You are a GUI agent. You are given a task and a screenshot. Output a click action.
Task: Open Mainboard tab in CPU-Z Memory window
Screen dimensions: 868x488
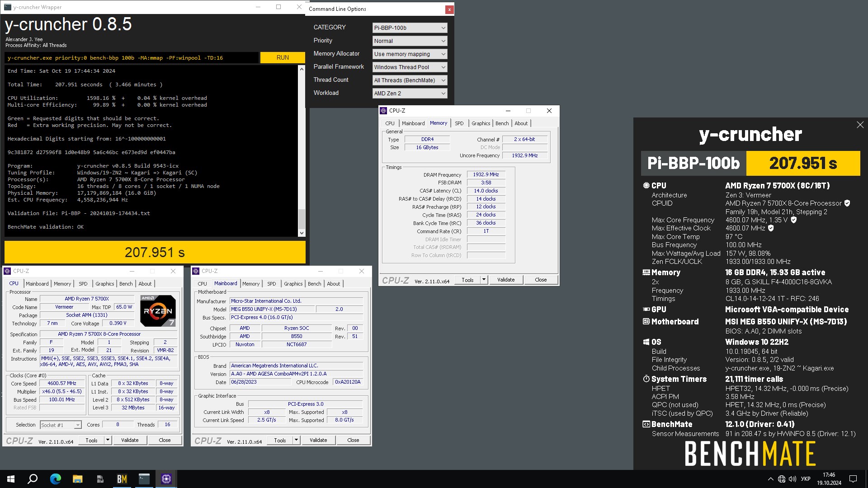[413, 123]
